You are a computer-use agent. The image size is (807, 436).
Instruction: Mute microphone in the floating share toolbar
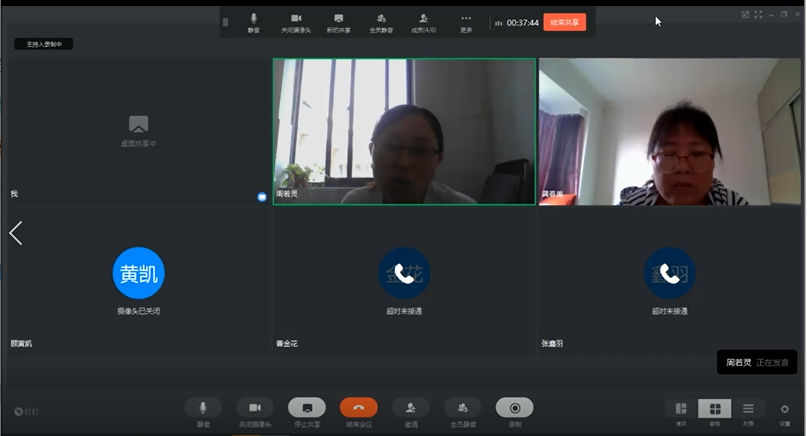pyautogui.click(x=254, y=20)
